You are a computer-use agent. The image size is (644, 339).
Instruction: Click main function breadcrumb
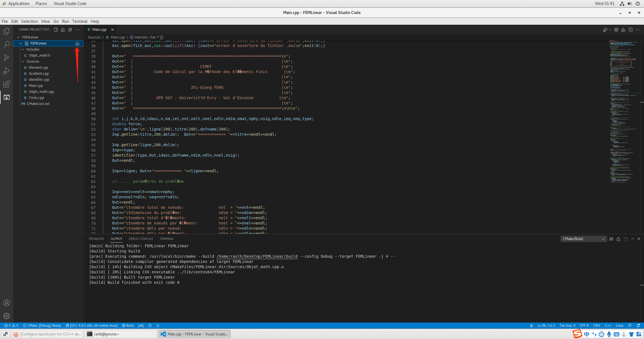click(146, 37)
